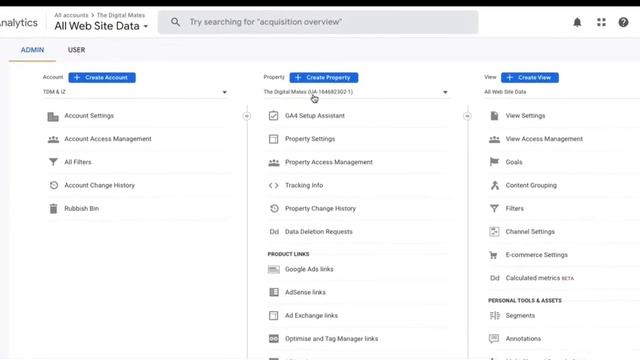The width and height of the screenshot is (640, 360).
Task: Open Calculated metrics BETA link text
Action: (x=540, y=278)
